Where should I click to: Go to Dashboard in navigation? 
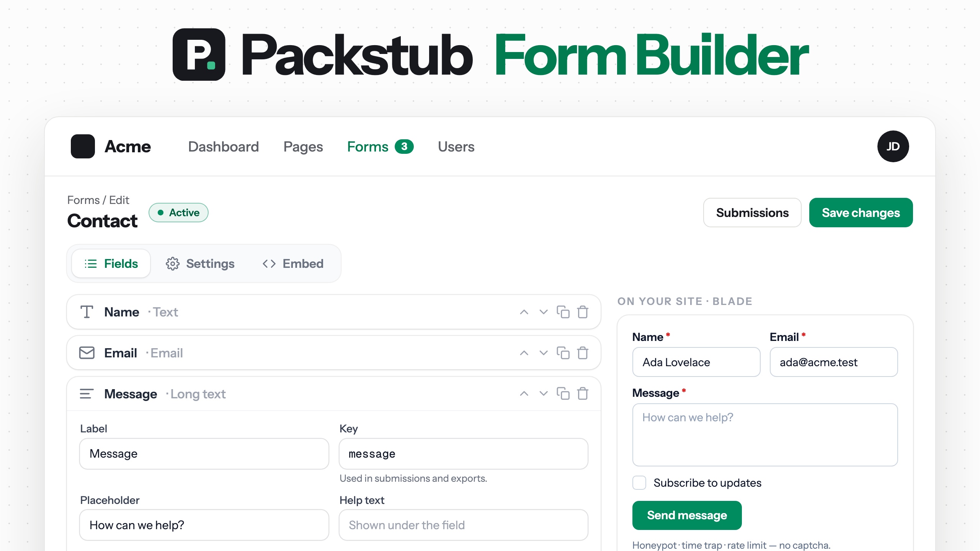point(224,147)
